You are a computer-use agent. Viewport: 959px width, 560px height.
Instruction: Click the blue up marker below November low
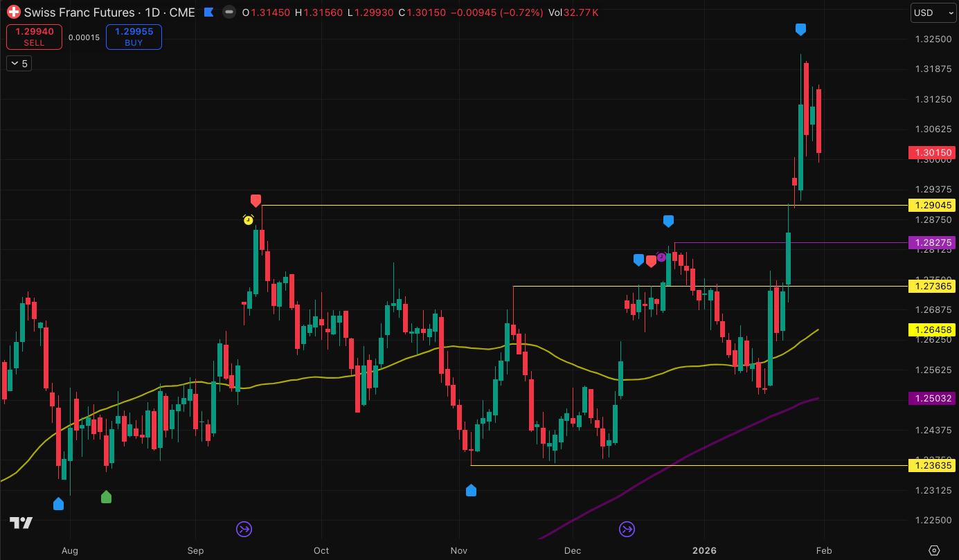pyautogui.click(x=471, y=490)
